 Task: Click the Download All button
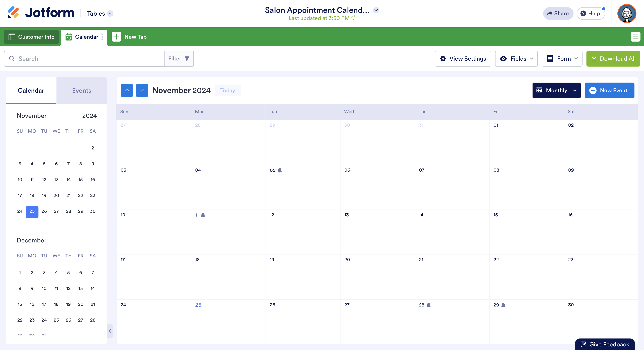pos(613,58)
